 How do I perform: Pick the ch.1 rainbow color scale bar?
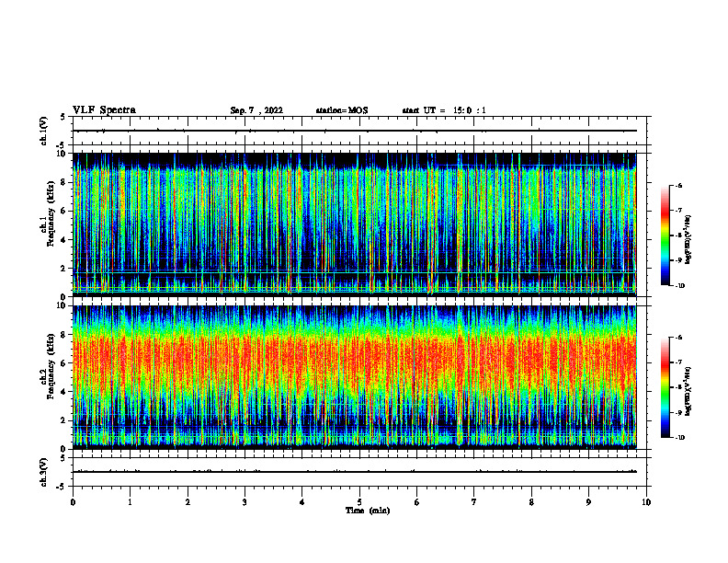tap(665, 236)
